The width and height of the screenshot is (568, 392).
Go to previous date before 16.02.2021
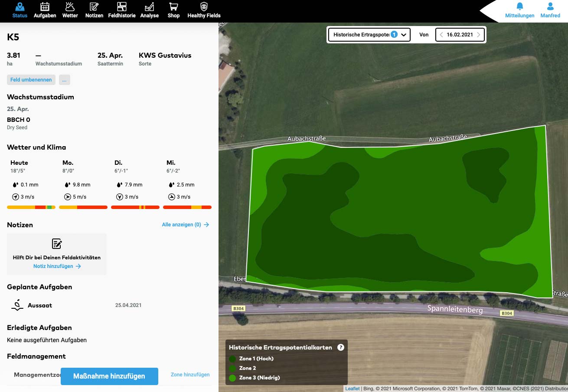[x=441, y=35]
